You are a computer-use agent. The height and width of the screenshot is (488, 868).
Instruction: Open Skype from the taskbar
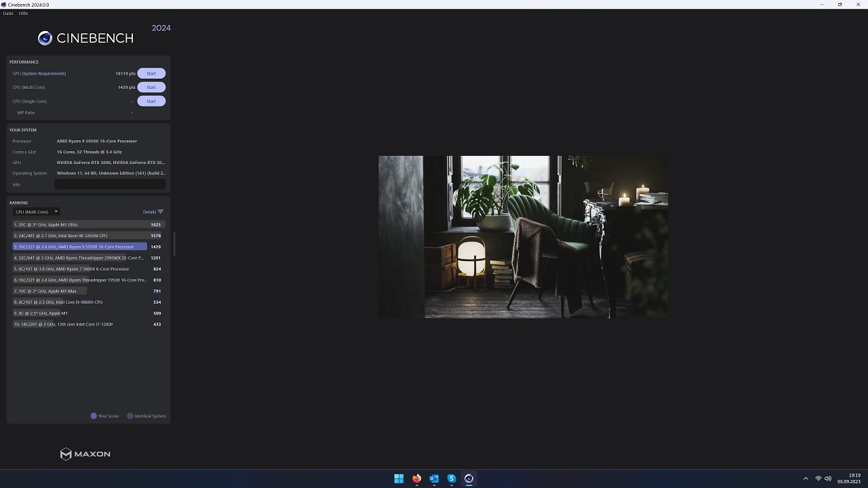click(452, 479)
